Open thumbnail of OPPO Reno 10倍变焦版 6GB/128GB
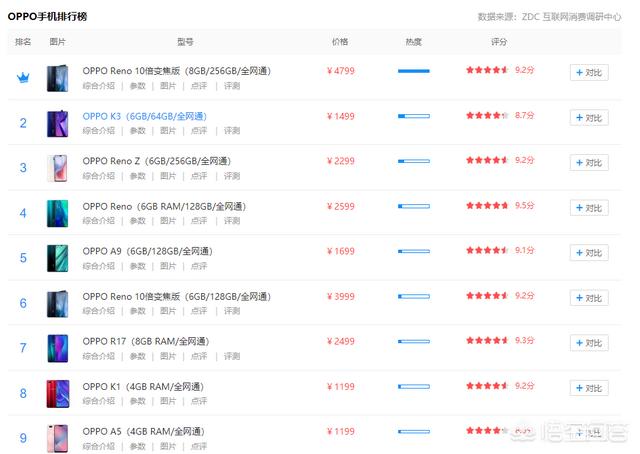Image resolution: width=640 pixels, height=454 pixels. coord(58,304)
